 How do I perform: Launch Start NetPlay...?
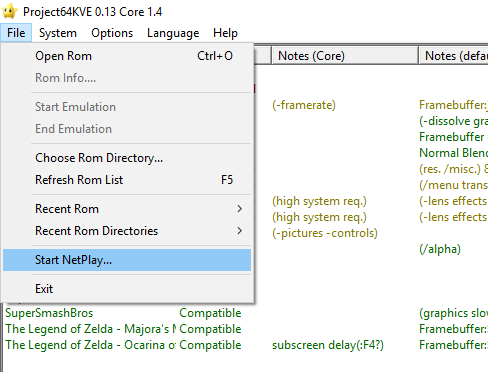point(127,260)
